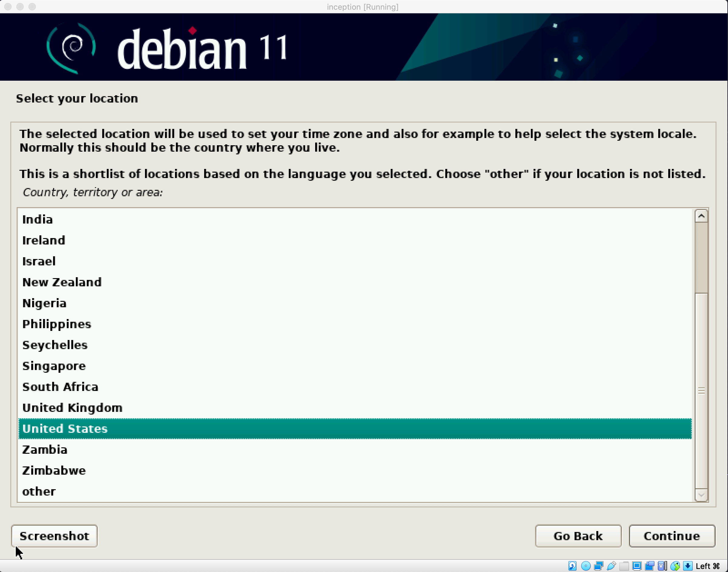This screenshot has width=728, height=572.
Task: Click the Screenshot button
Action: coord(54,536)
